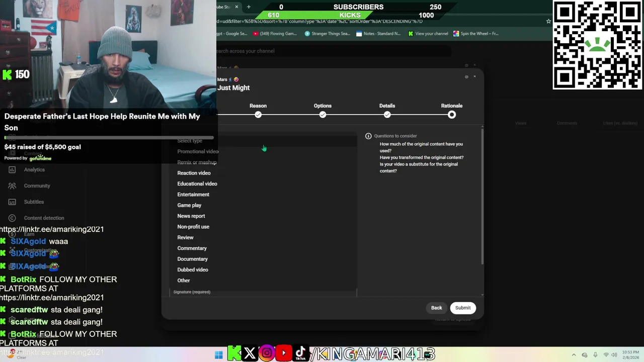Click the Kick logo in the overlay
This screenshot has width=644, height=362.
tap(234, 353)
